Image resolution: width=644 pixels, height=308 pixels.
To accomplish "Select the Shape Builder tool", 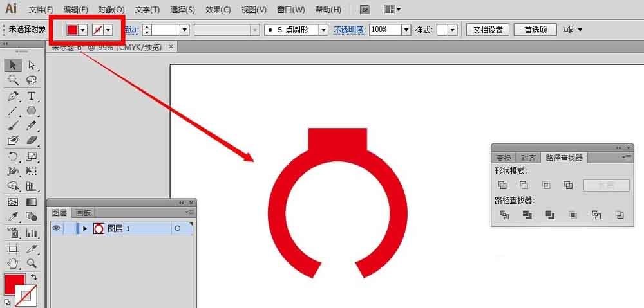I will (13, 186).
